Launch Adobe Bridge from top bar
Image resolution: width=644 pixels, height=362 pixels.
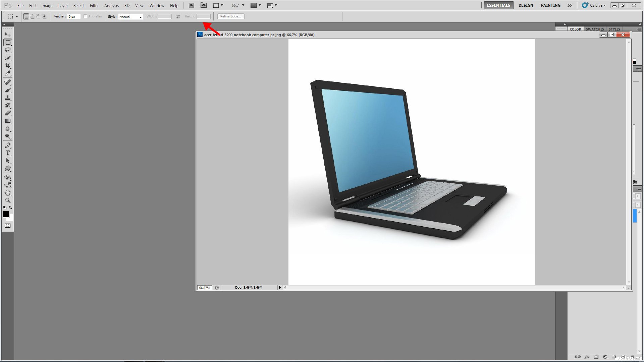pos(191,5)
